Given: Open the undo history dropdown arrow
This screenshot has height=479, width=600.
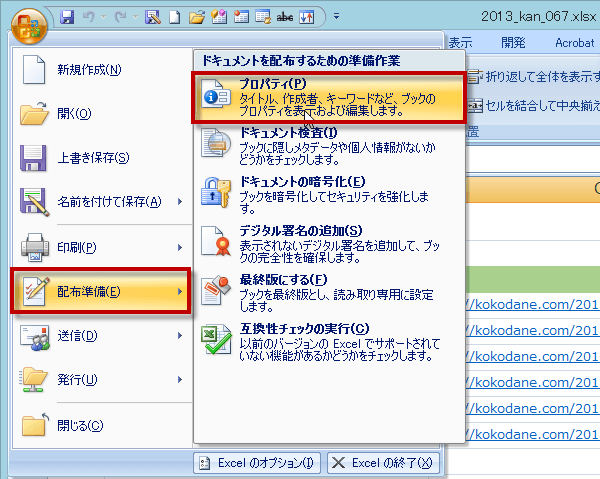Looking at the screenshot, I should coord(103,17).
